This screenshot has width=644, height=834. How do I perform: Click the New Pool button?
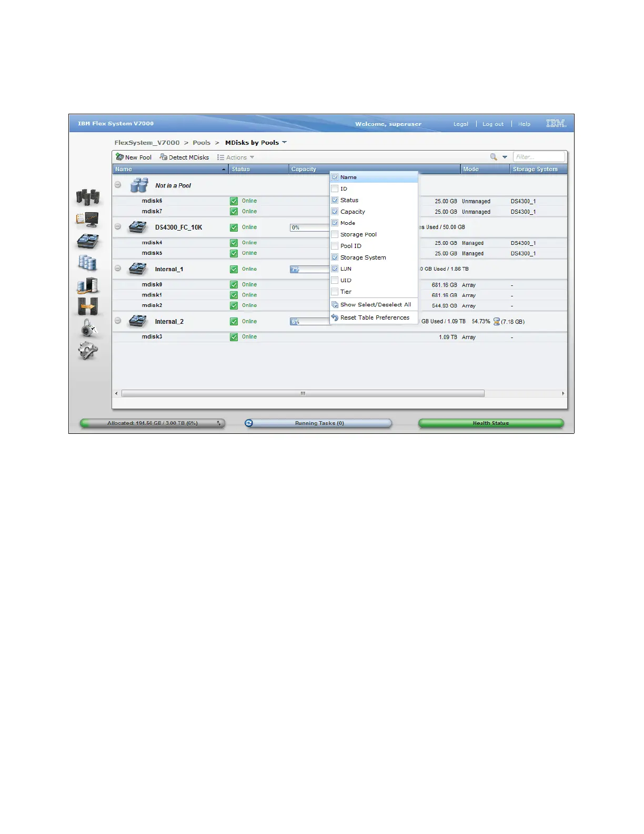pyautogui.click(x=134, y=157)
